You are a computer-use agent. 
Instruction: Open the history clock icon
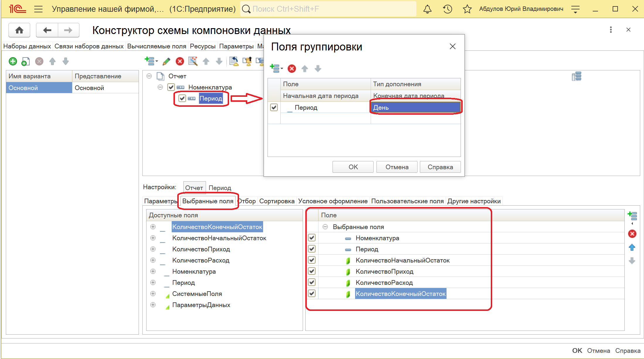point(447,9)
